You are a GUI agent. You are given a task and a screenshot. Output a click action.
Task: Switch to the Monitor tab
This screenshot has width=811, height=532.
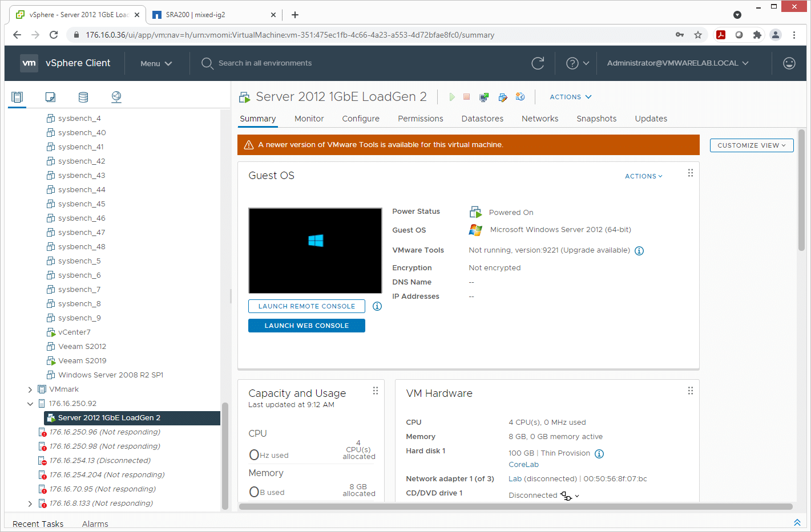click(309, 119)
